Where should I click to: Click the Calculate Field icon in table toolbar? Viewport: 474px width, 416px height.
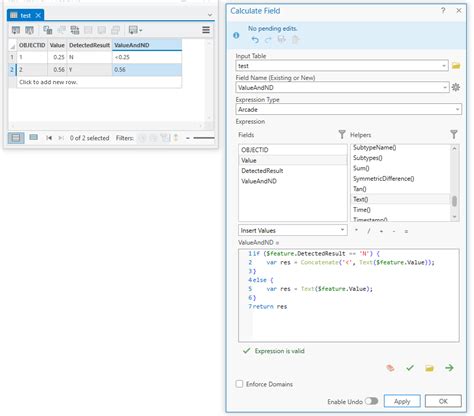click(29, 30)
